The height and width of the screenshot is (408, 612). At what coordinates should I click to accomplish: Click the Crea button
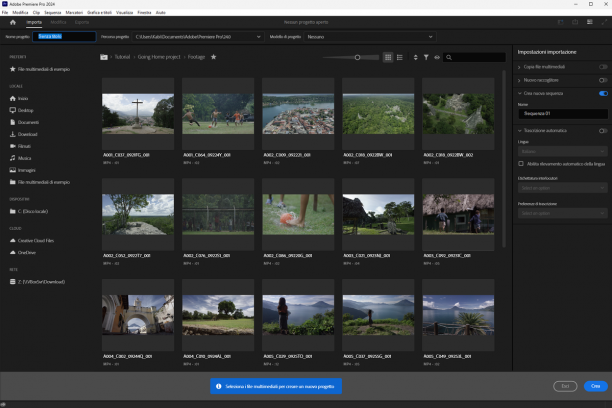pyautogui.click(x=596, y=386)
